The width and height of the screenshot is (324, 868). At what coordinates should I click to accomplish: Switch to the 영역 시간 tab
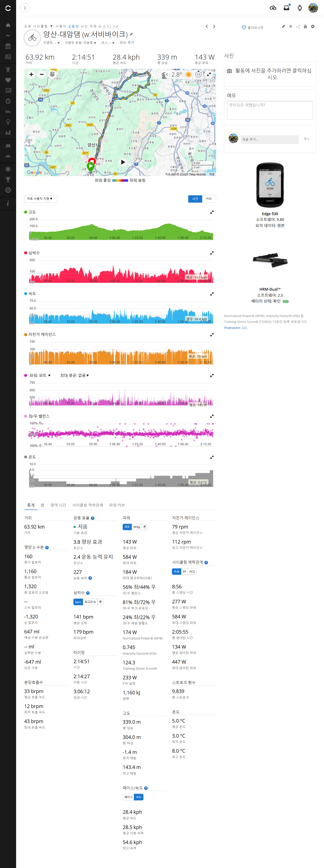coord(58,505)
